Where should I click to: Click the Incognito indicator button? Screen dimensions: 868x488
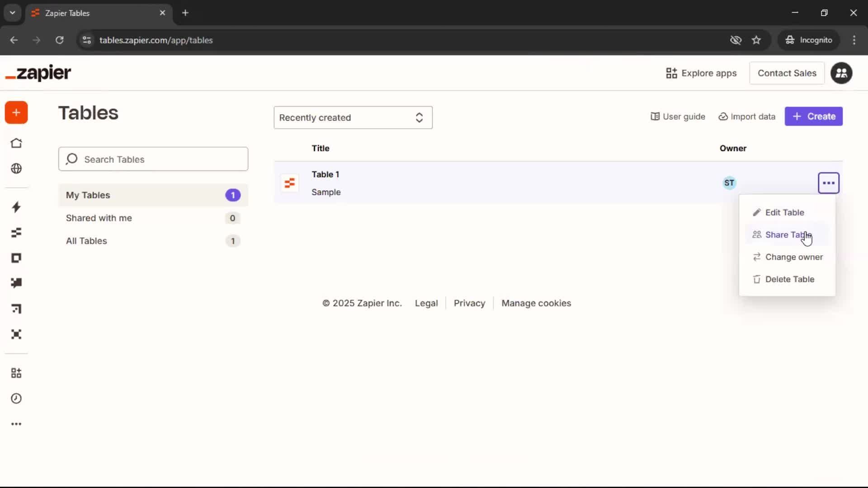point(809,40)
